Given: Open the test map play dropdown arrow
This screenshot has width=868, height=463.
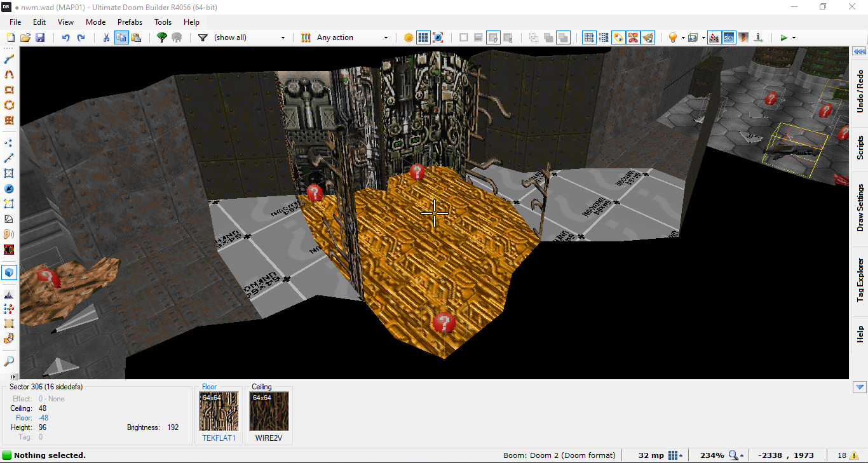Looking at the screenshot, I should (794, 37).
